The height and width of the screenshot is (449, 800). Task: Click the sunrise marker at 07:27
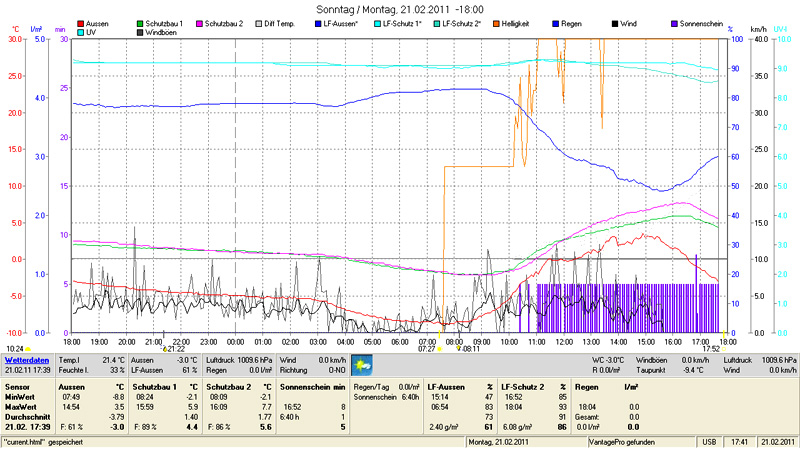[x=427, y=349]
